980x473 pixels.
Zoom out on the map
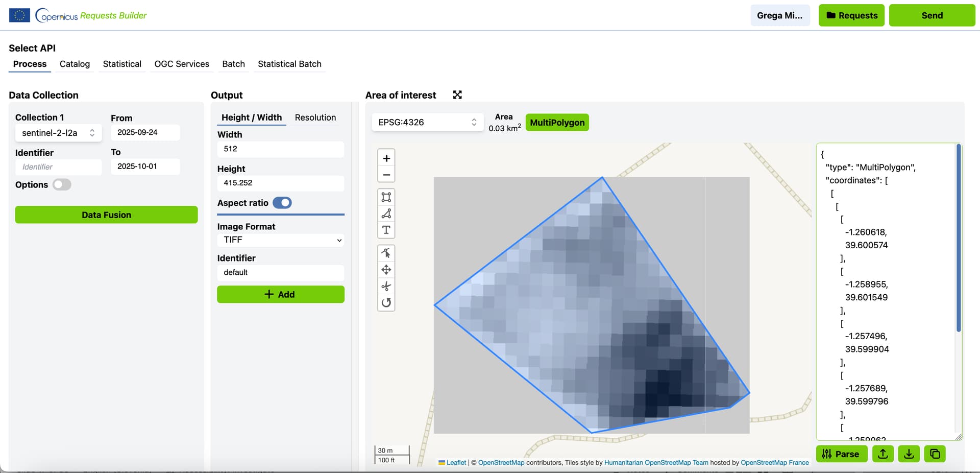(386, 175)
